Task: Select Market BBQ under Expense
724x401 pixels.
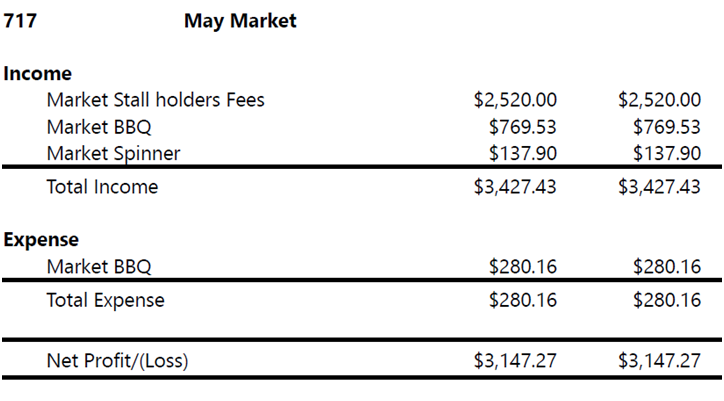Action: tap(99, 267)
